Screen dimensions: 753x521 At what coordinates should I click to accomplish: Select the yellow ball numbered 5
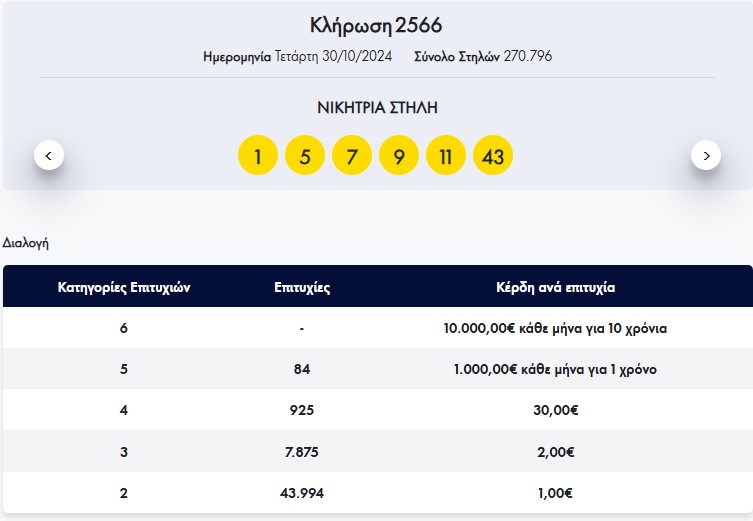tap(305, 156)
